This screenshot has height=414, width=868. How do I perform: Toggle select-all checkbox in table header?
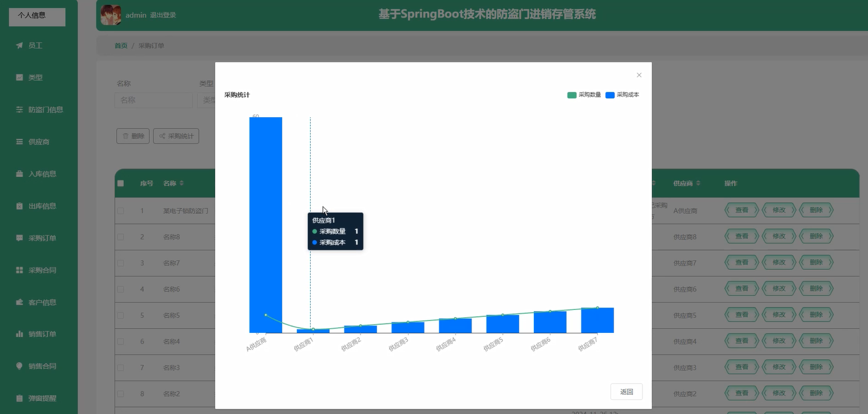click(x=121, y=184)
